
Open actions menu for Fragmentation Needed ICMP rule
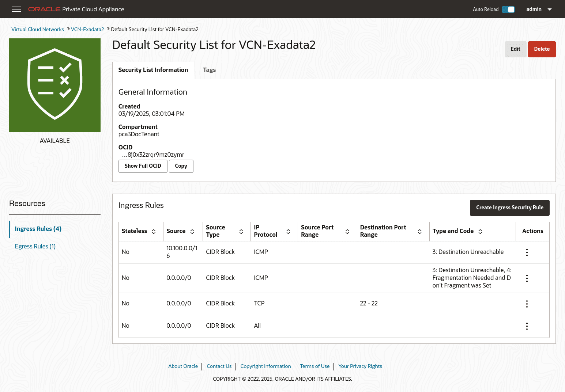pyautogui.click(x=527, y=278)
